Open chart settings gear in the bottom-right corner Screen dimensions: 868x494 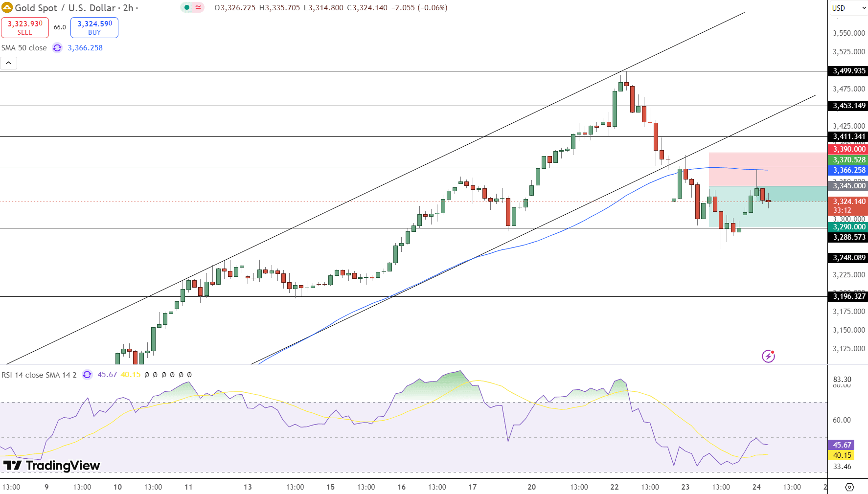(x=849, y=487)
